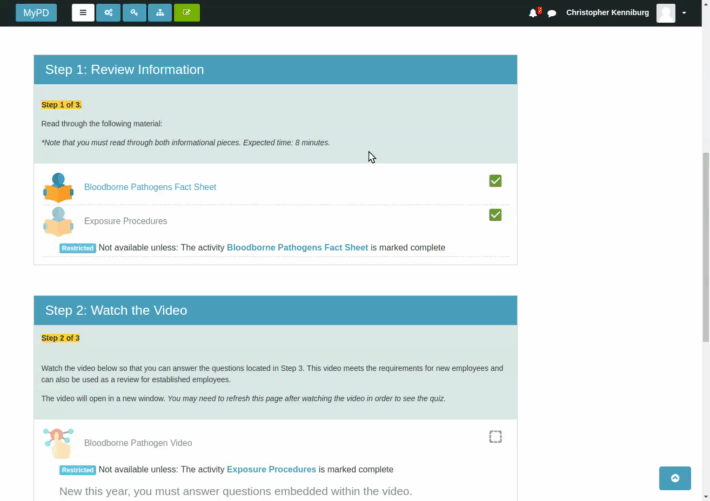Click the Restricted badge under Bloodborne Pathogen Video
This screenshot has height=501, width=710.
(77, 470)
